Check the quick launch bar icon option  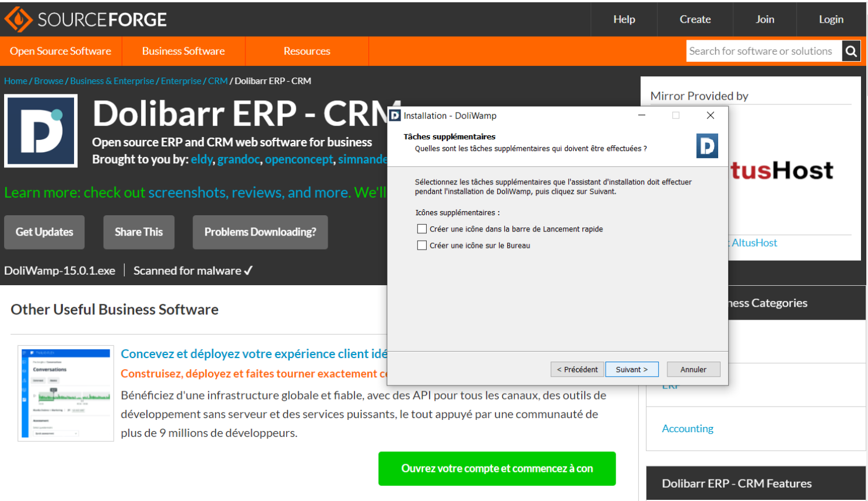[422, 229]
